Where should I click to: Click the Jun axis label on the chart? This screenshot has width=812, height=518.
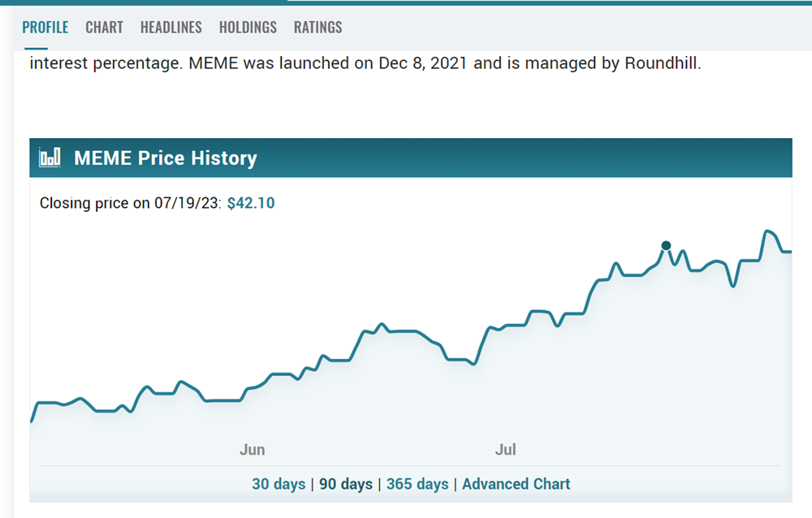point(252,449)
